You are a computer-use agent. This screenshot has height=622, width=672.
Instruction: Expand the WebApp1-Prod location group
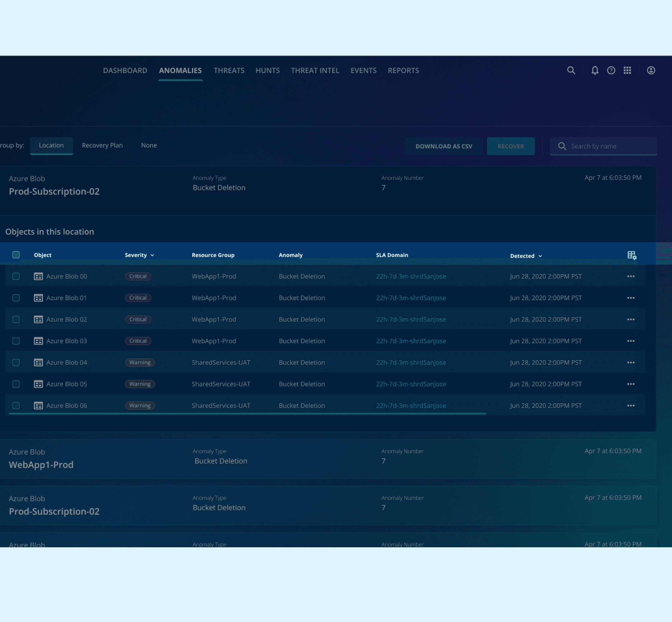pos(41,464)
